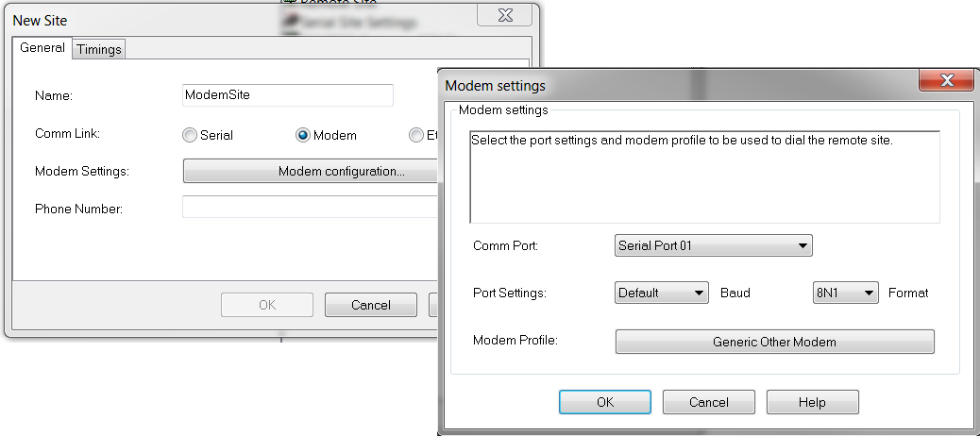This screenshot has height=436, width=980.
Task: Click the 'Comm Port:' label
Action: [506, 245]
